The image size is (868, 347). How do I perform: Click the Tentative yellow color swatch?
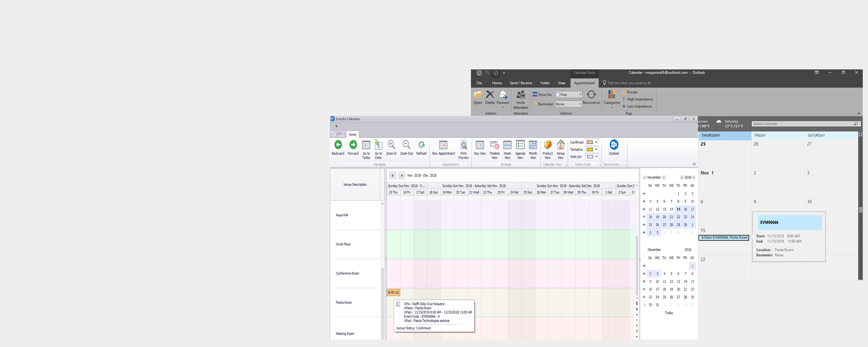pos(590,149)
